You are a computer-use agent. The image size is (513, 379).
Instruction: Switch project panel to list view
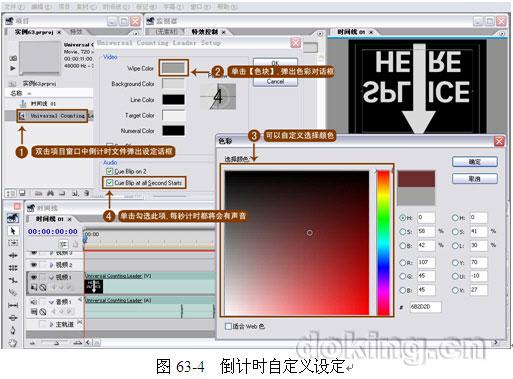point(11,193)
